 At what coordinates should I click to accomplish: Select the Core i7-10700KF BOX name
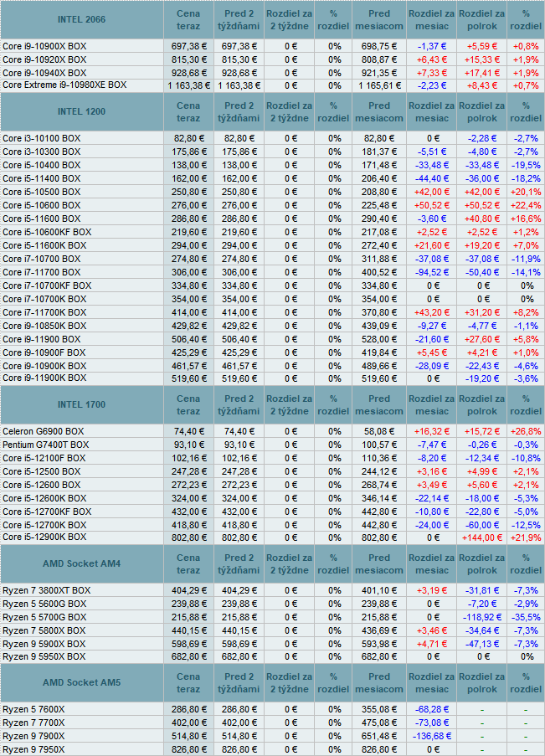click(47, 286)
